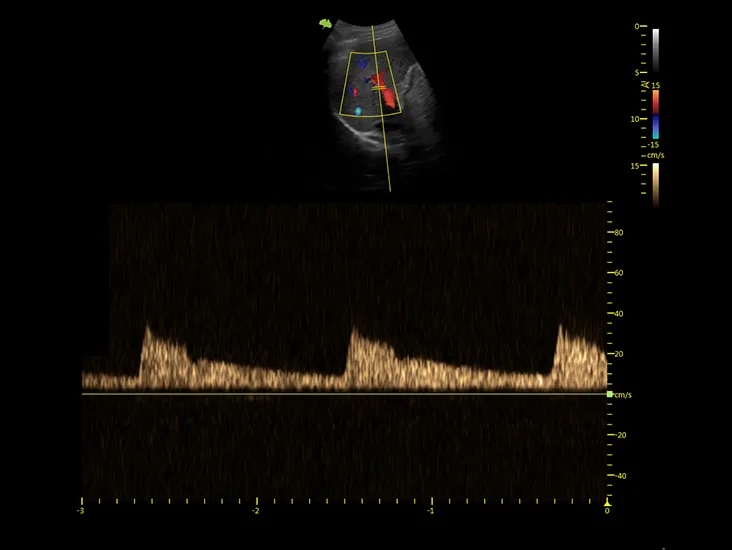This screenshot has height=550, width=732.
Task: Click the second systolic peak of the waveform
Action: pyautogui.click(x=354, y=330)
